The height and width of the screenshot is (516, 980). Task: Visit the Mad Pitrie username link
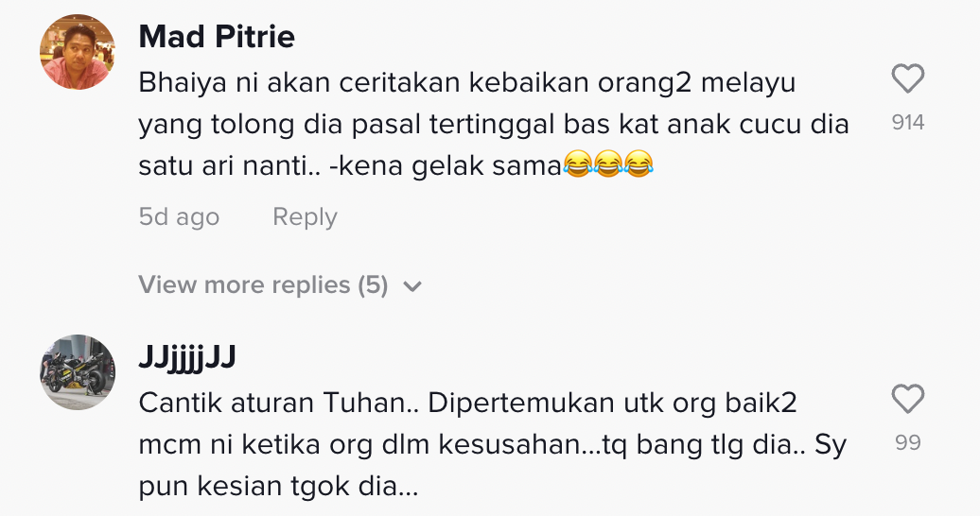217,37
